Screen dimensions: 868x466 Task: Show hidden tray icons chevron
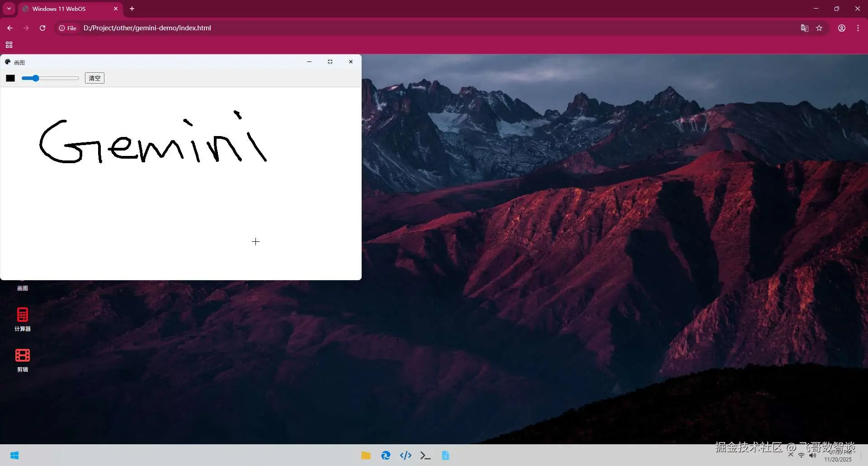tap(791, 455)
